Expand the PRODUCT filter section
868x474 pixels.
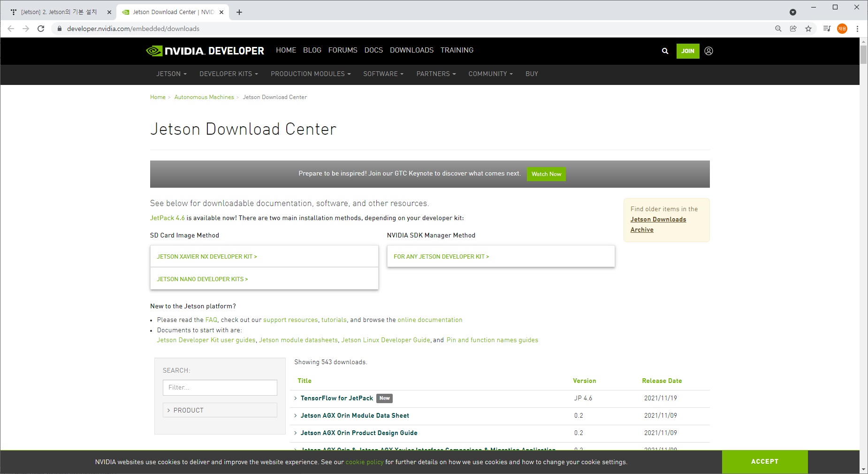220,410
